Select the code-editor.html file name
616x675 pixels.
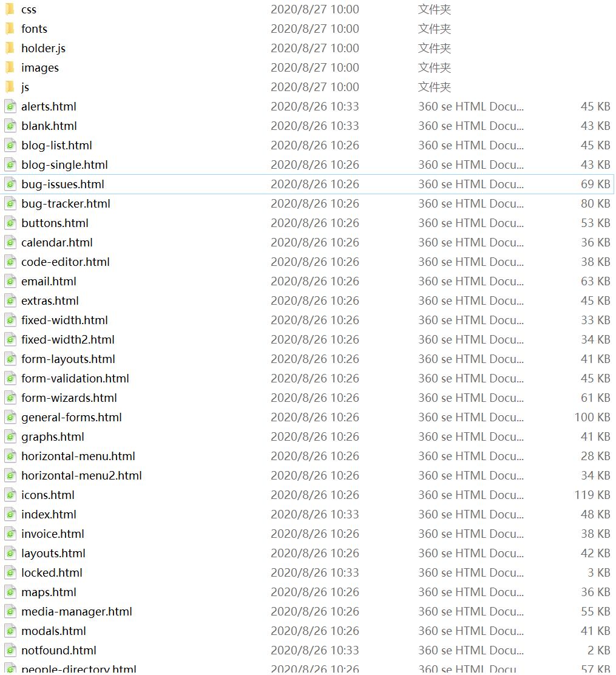(x=66, y=262)
